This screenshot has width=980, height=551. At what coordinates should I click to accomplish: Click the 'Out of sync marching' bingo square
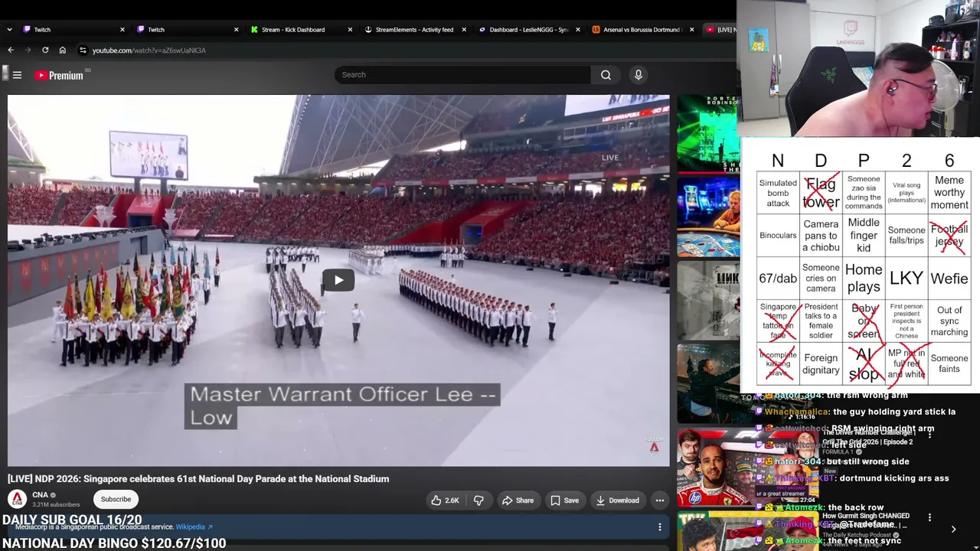coord(949,321)
